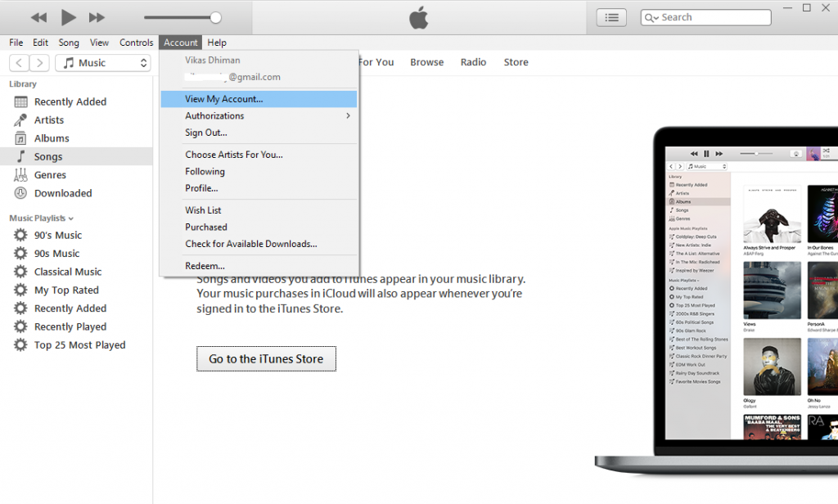Click the search magnifier dropdown icon

click(x=651, y=18)
